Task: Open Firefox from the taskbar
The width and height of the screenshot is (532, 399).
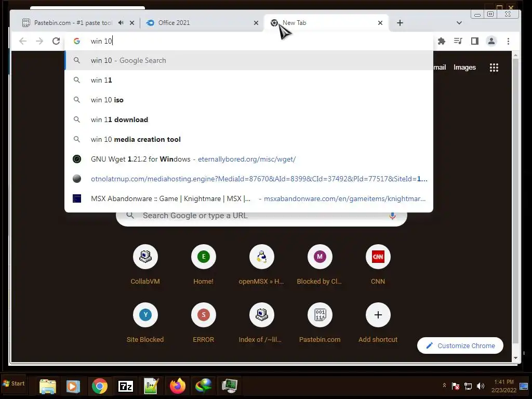Action: point(178,386)
